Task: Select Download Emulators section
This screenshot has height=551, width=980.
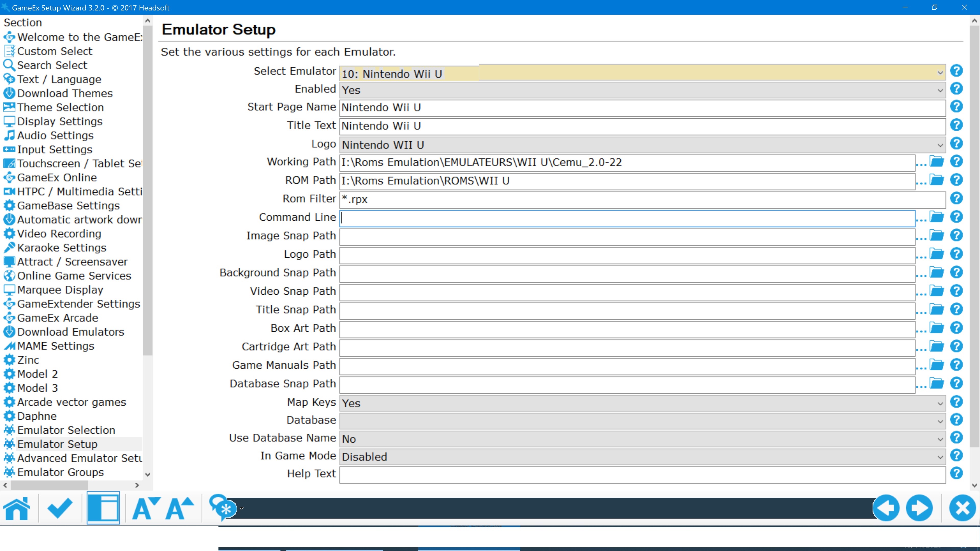Action: point(71,332)
